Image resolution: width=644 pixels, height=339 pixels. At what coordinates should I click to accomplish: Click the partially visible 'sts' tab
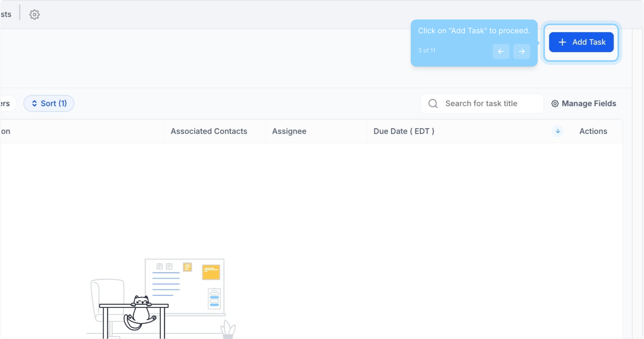click(x=6, y=14)
